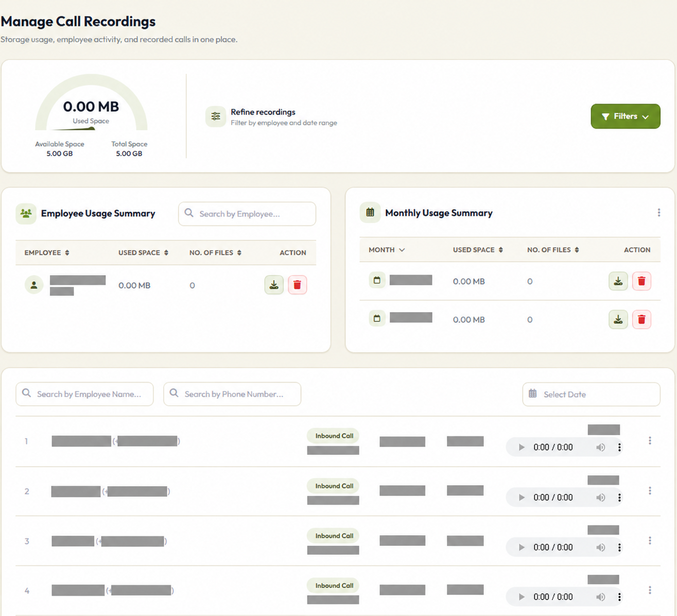Download second month's recordings
This screenshot has height=616, width=677.
(x=618, y=319)
